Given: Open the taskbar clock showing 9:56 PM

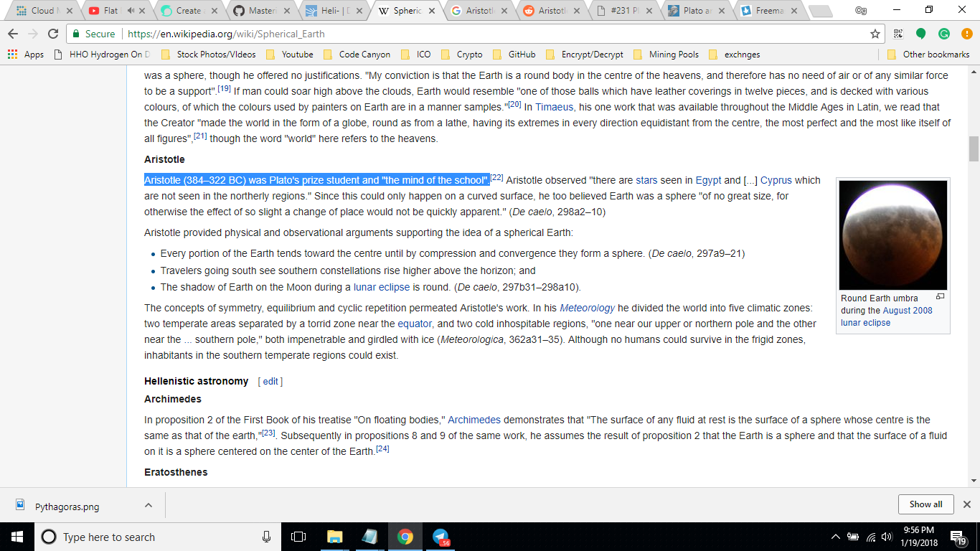Looking at the screenshot, I should (x=920, y=537).
